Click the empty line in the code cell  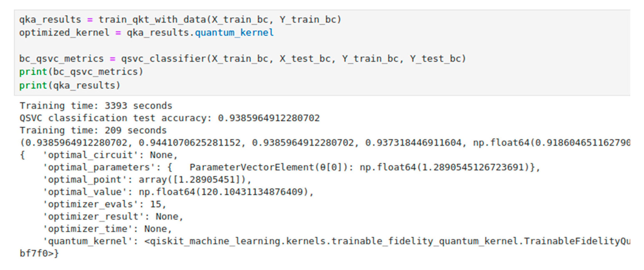[x=150, y=46]
